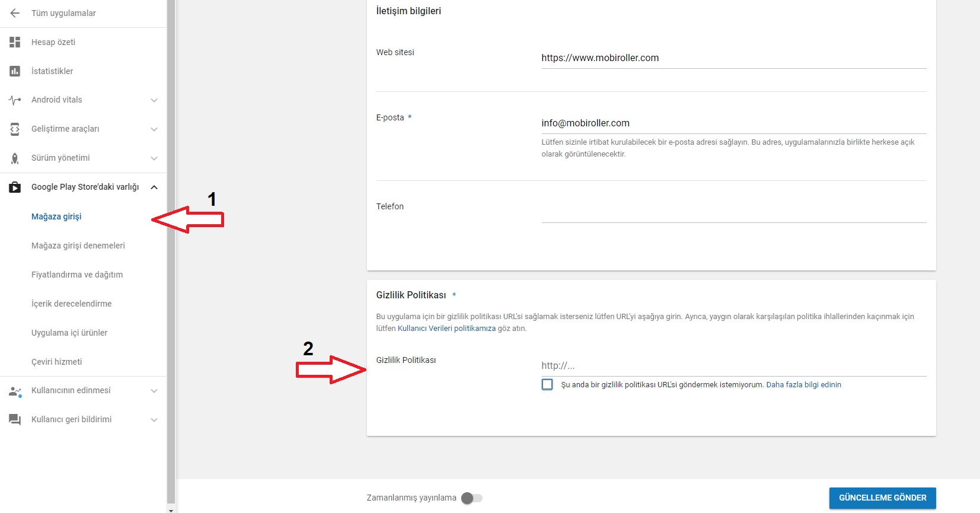
Task: Open the Hesap özeti dashboard icon
Action: click(x=15, y=42)
